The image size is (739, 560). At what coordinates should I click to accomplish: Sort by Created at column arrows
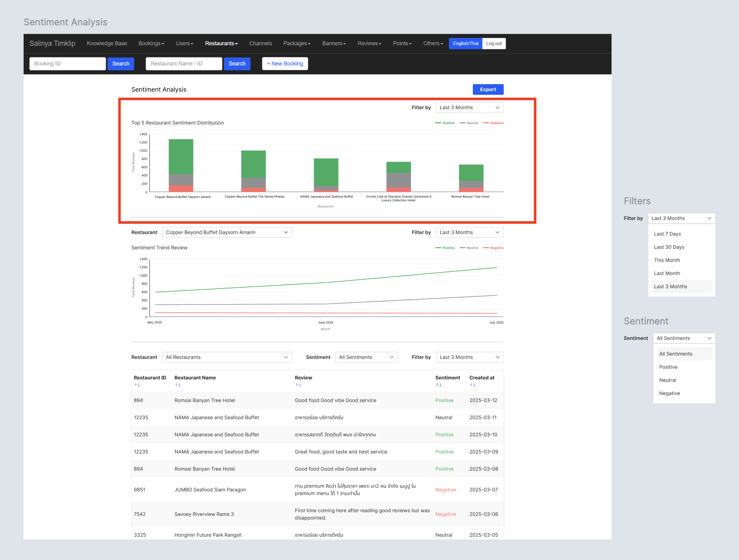coord(472,385)
